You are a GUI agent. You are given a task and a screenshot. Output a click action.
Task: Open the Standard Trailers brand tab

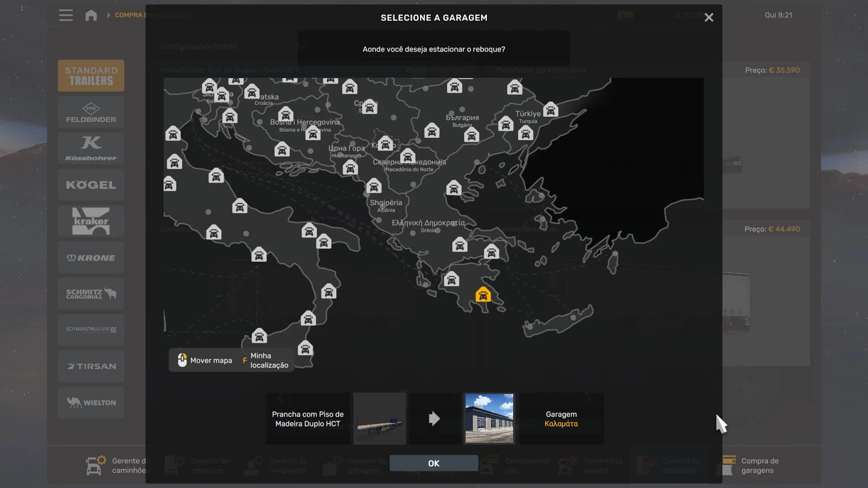pyautogui.click(x=91, y=76)
